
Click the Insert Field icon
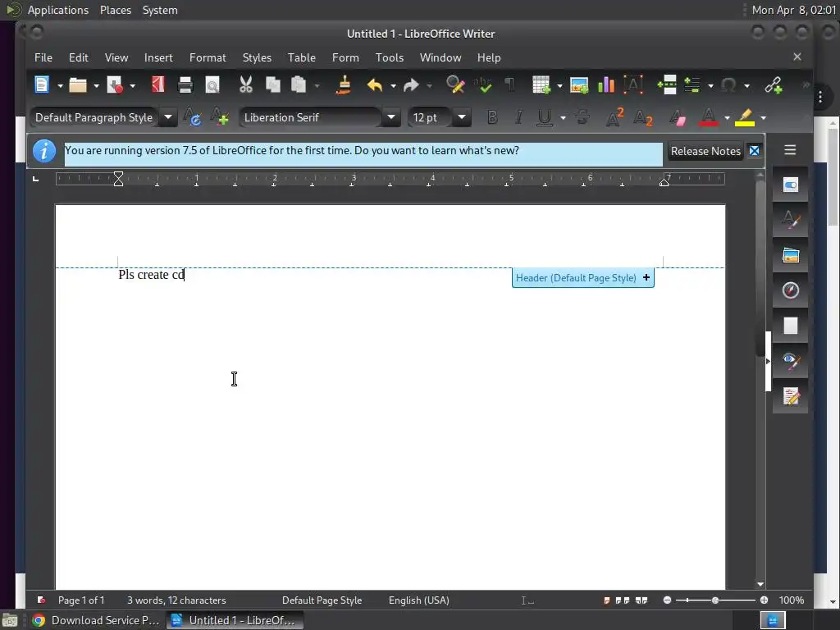pos(692,84)
